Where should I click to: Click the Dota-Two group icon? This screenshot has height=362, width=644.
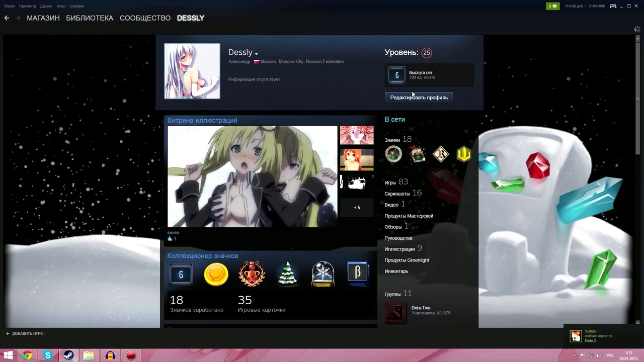[x=395, y=313]
